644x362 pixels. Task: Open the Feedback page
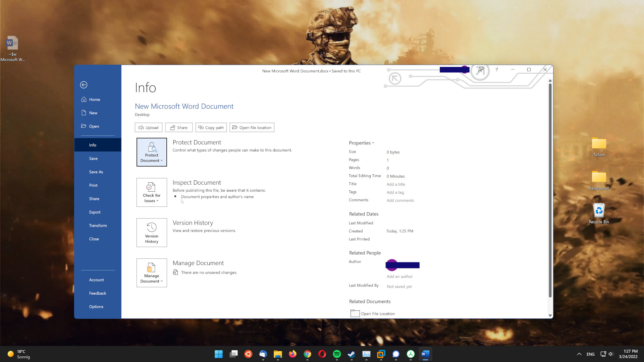98,293
